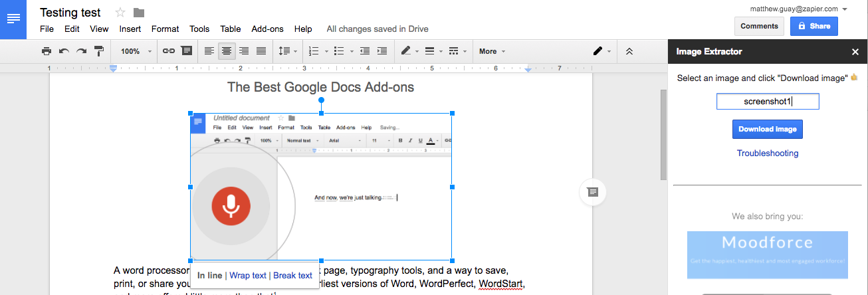Open the Format menu
This screenshot has width=868, height=295.
pyautogui.click(x=165, y=29)
